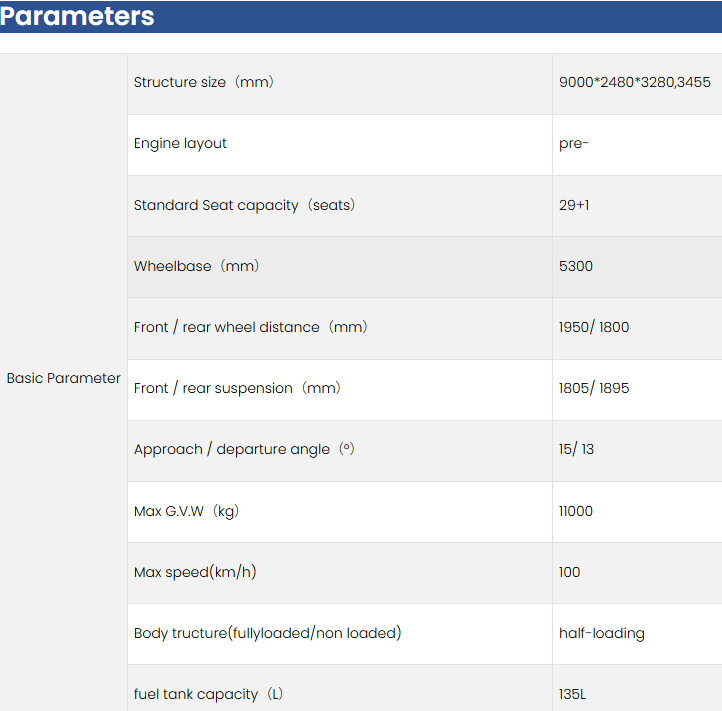Click the Engine layout row label
This screenshot has width=722, height=711.
click(x=180, y=143)
